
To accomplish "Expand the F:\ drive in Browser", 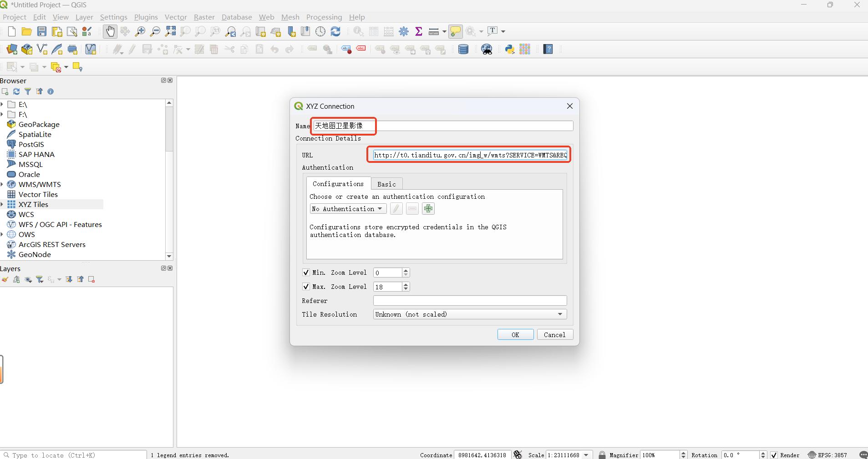I will (2, 114).
